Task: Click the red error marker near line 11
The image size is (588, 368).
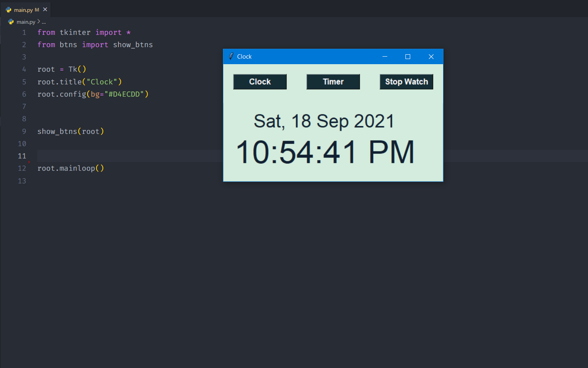Action: click(x=29, y=162)
